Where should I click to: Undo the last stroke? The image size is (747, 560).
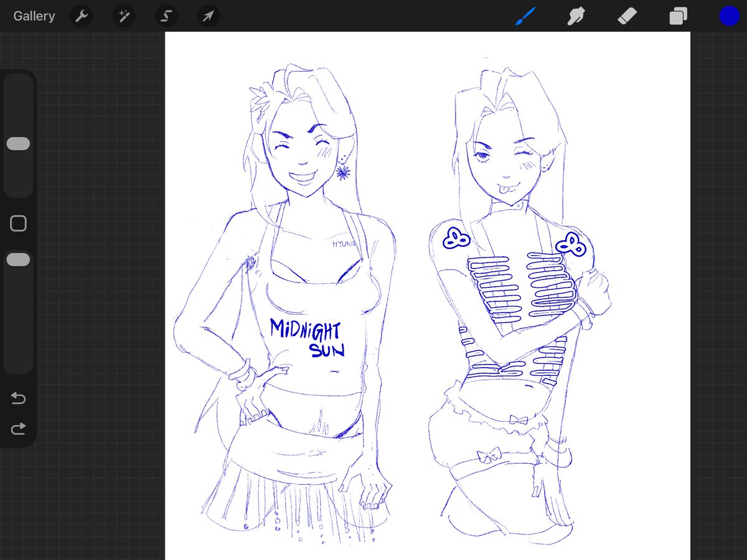pos(18,398)
